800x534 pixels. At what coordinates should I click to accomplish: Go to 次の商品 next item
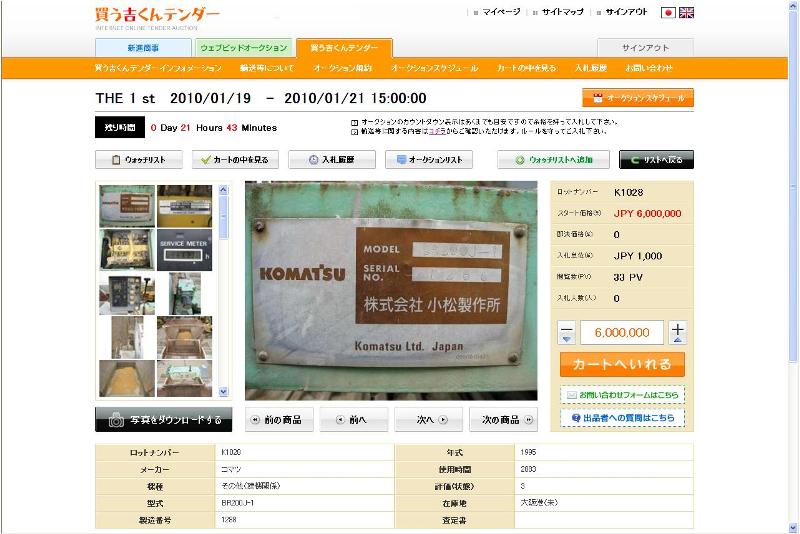(504, 420)
